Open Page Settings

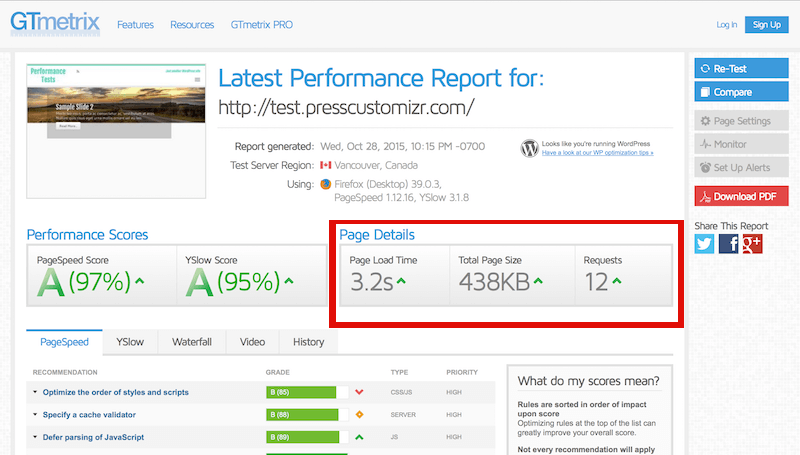coord(741,121)
